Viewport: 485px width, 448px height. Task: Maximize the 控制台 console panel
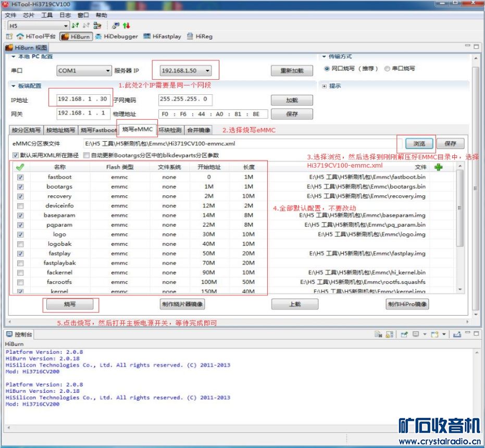[x=476, y=333]
